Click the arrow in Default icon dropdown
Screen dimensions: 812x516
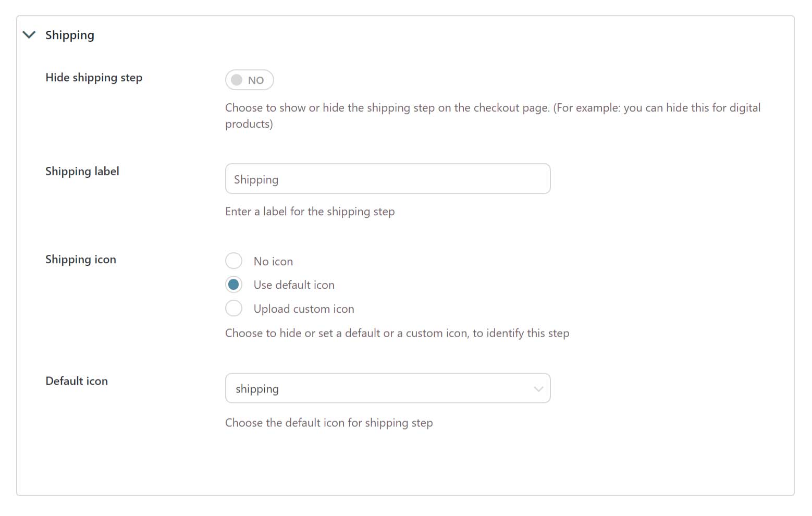[x=538, y=389]
